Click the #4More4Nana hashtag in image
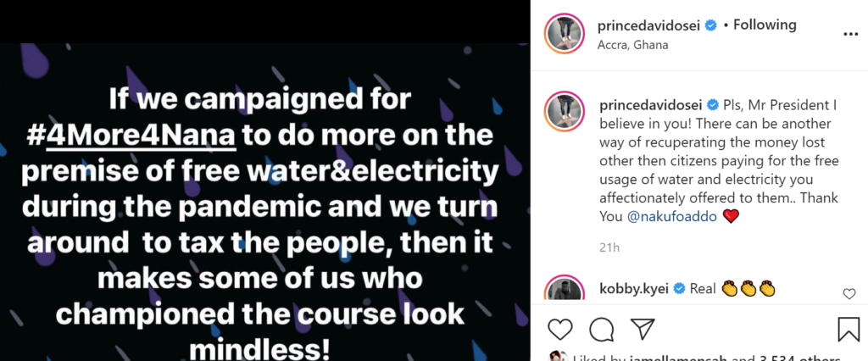 pos(131,136)
